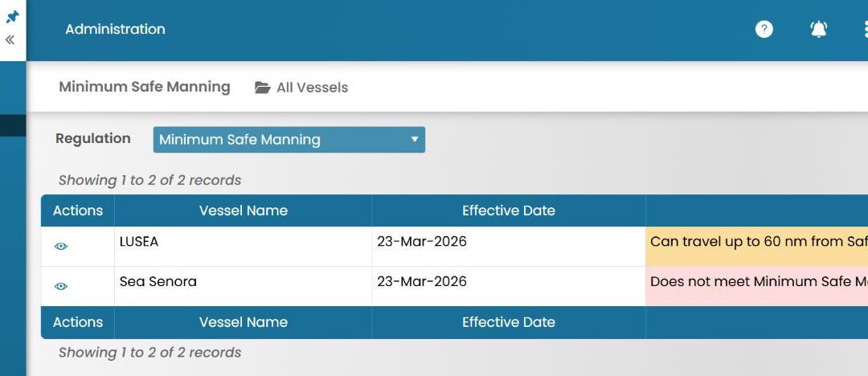This screenshot has height=376, width=868.
Task: Click the All Vessels folder icon
Action: point(263,88)
